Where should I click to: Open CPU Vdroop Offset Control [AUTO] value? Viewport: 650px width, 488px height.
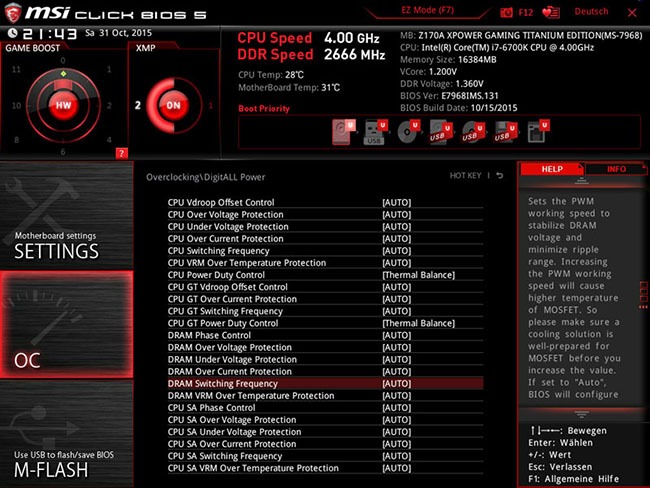397,202
